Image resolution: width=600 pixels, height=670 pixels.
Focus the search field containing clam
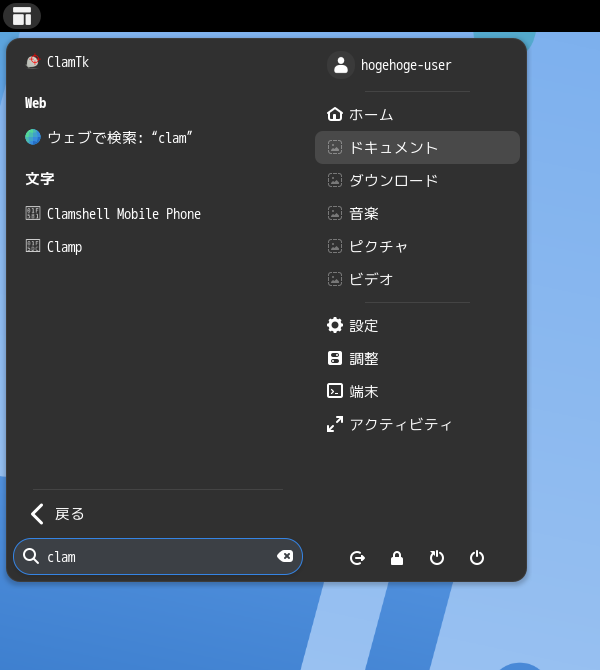pyautogui.click(x=158, y=557)
